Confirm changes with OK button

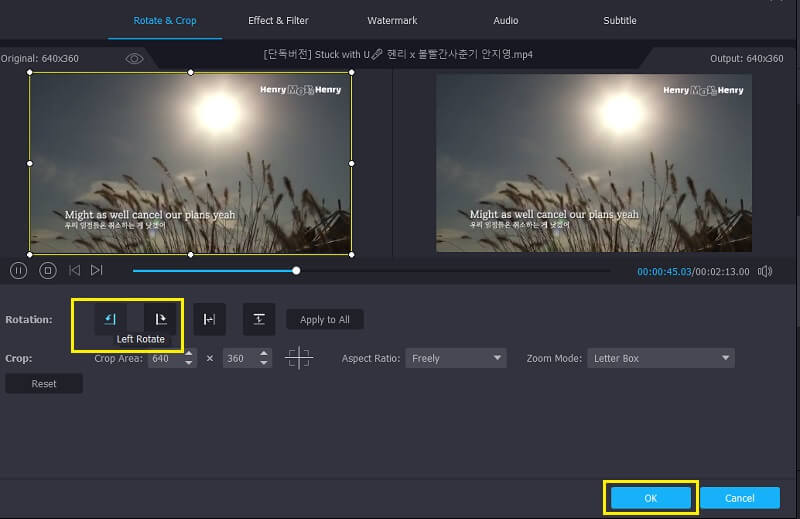click(650, 498)
